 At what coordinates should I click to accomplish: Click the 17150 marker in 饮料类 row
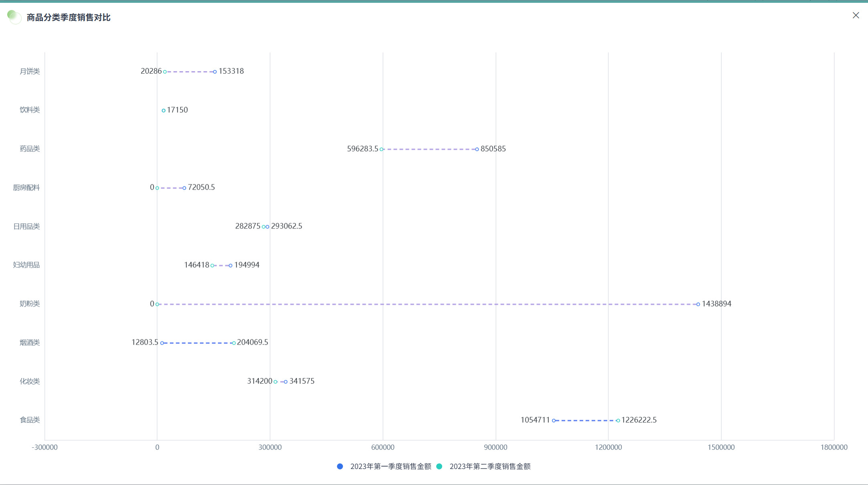click(x=163, y=110)
